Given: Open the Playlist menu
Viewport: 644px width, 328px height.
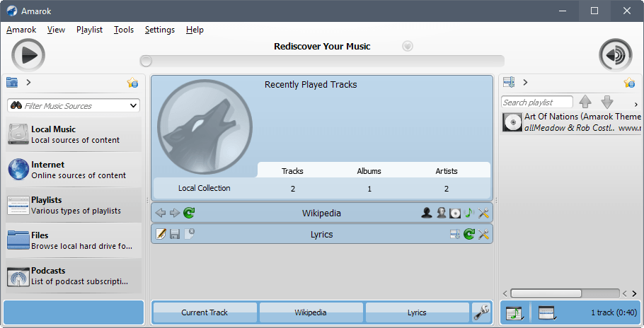Looking at the screenshot, I should click(89, 30).
